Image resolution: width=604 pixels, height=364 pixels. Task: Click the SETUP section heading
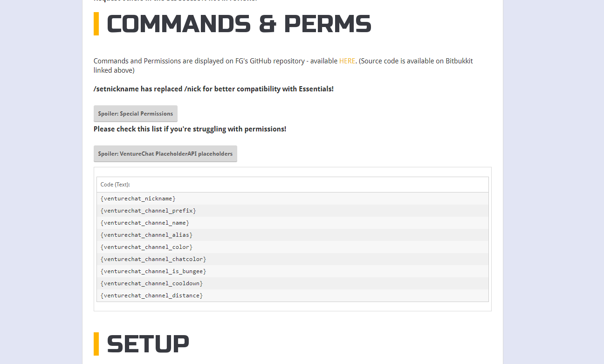(148, 344)
